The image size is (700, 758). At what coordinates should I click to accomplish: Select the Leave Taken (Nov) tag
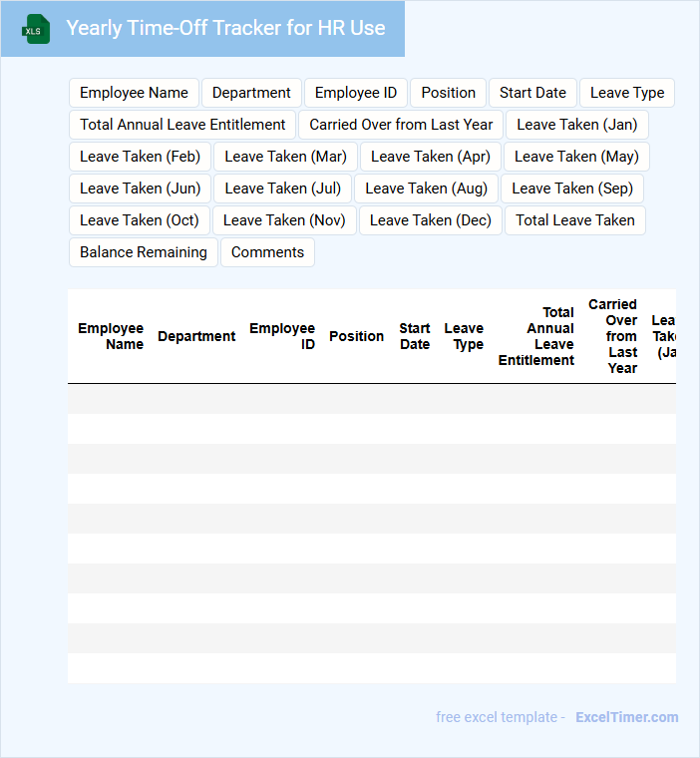click(284, 220)
